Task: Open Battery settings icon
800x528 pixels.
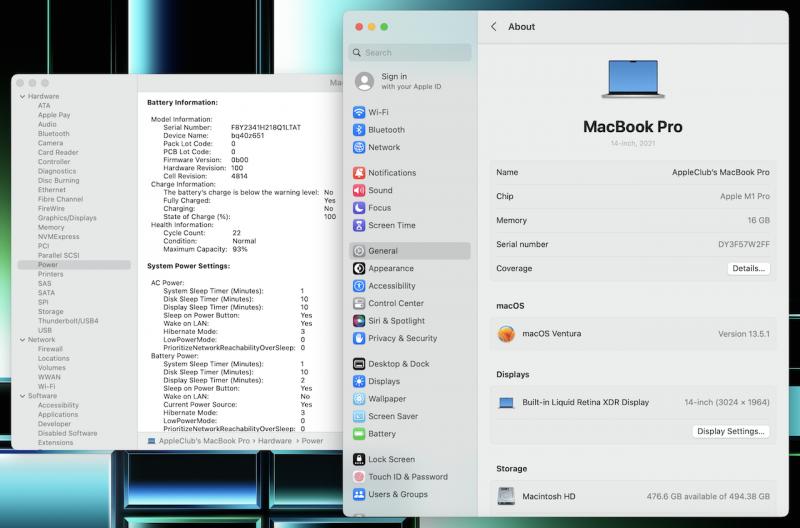Action: [x=359, y=434]
